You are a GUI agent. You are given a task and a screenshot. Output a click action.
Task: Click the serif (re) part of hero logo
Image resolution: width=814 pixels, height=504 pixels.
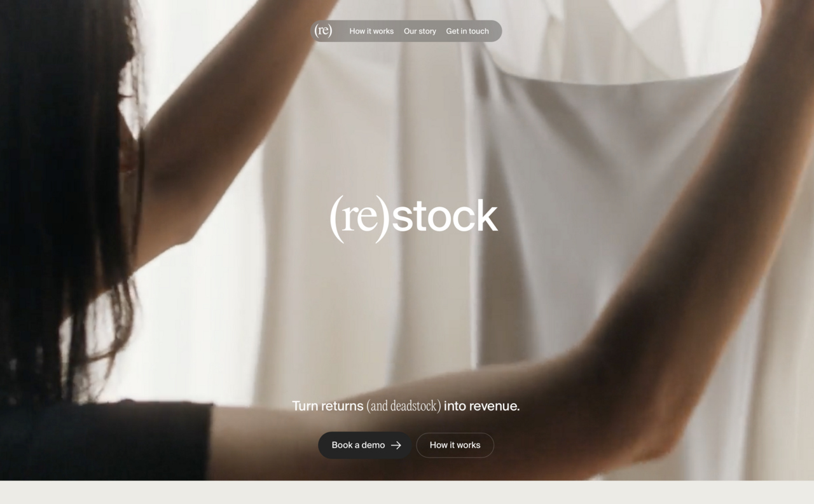point(359,219)
